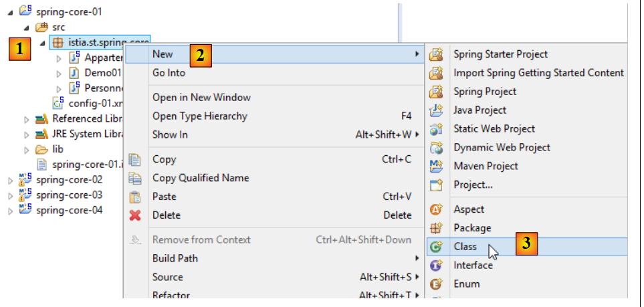644x307 pixels.
Task: Select Class from the New submenu
Action: [465, 247]
